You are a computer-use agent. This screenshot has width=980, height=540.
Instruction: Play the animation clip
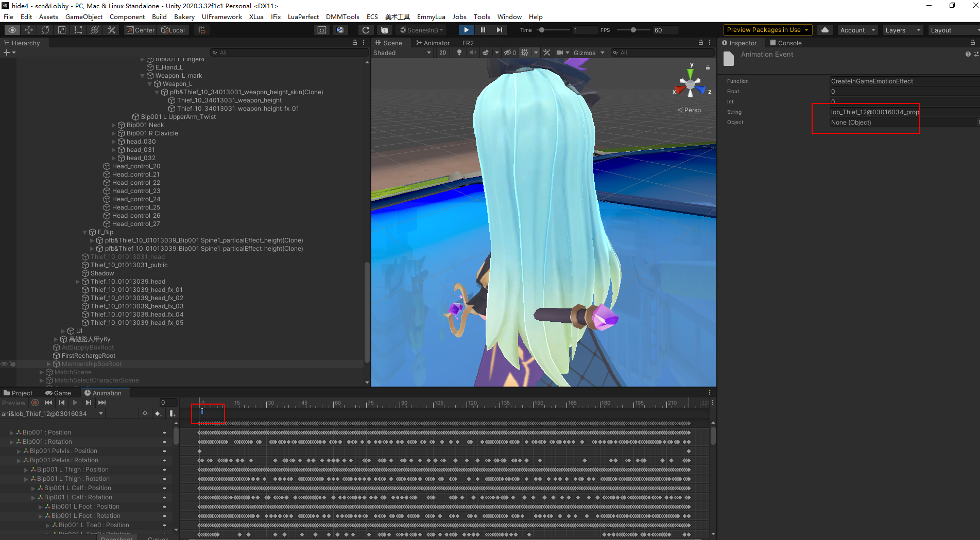point(75,403)
